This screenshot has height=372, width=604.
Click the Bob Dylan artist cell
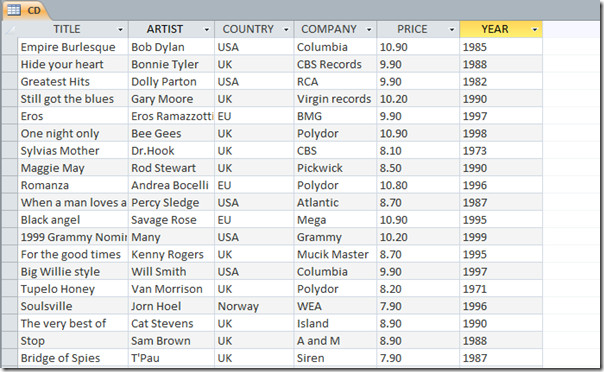pyautogui.click(x=171, y=47)
